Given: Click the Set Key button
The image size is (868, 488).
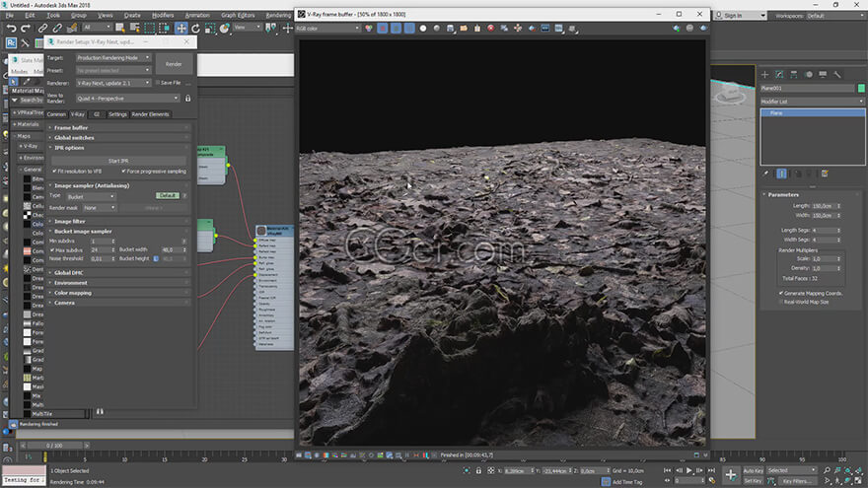Looking at the screenshot, I should 753,481.
